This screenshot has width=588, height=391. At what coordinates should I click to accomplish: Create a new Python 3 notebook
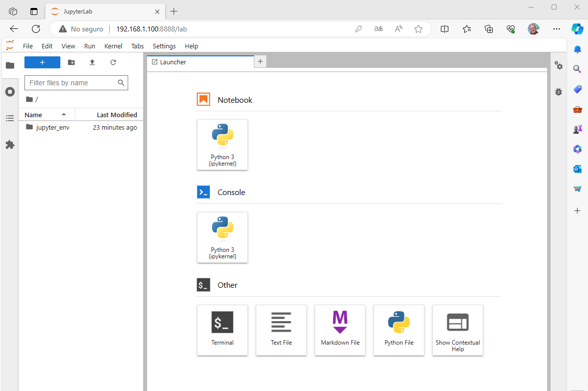[x=222, y=144]
